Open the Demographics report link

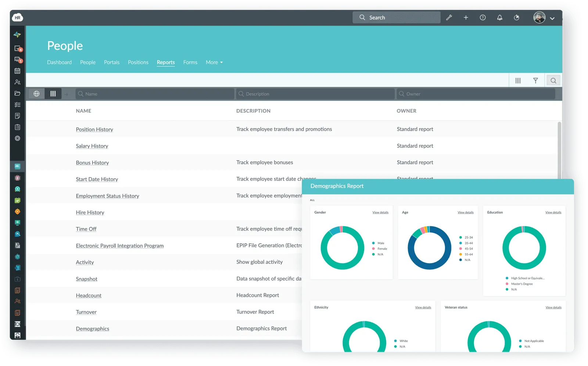(93, 329)
